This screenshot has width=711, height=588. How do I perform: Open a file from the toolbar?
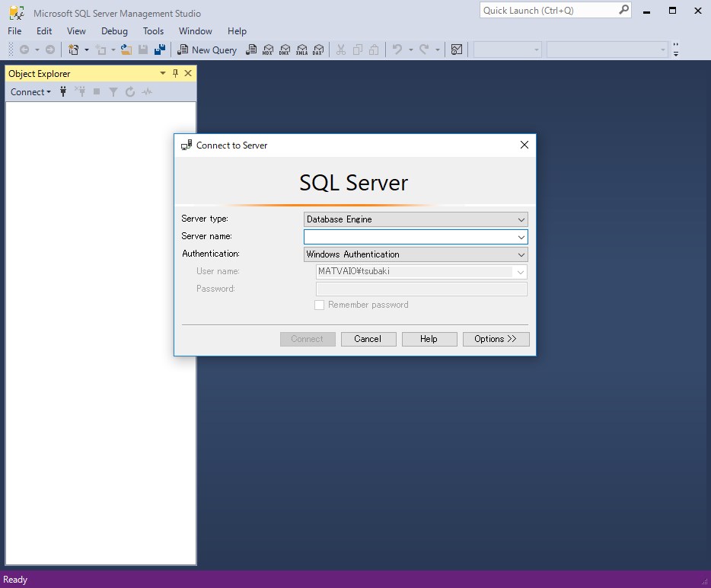click(126, 50)
